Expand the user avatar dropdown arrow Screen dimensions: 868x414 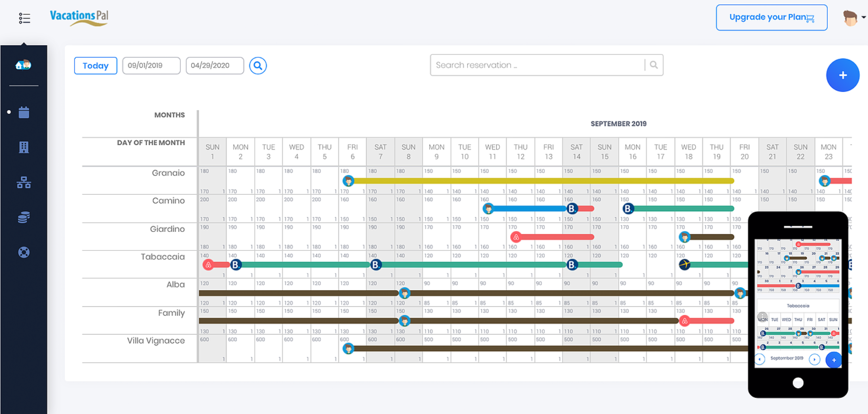(x=863, y=18)
